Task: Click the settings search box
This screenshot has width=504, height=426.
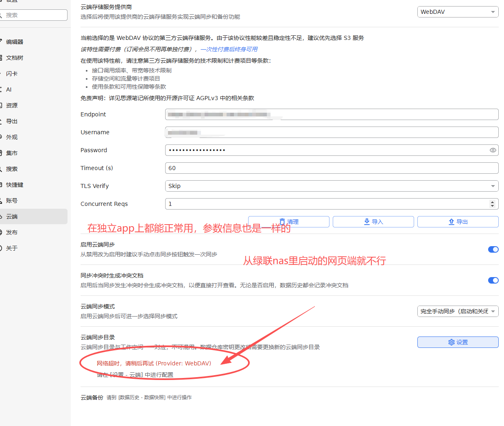Action: [x=33, y=15]
